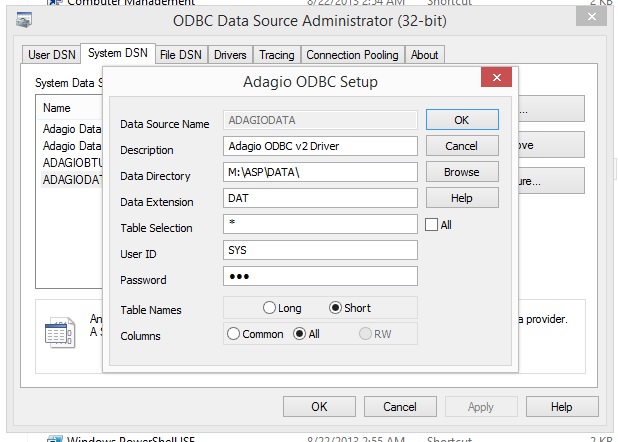618x442 pixels.
Task: Select ADAGIOBTU entry in data source list
Action: [70, 163]
